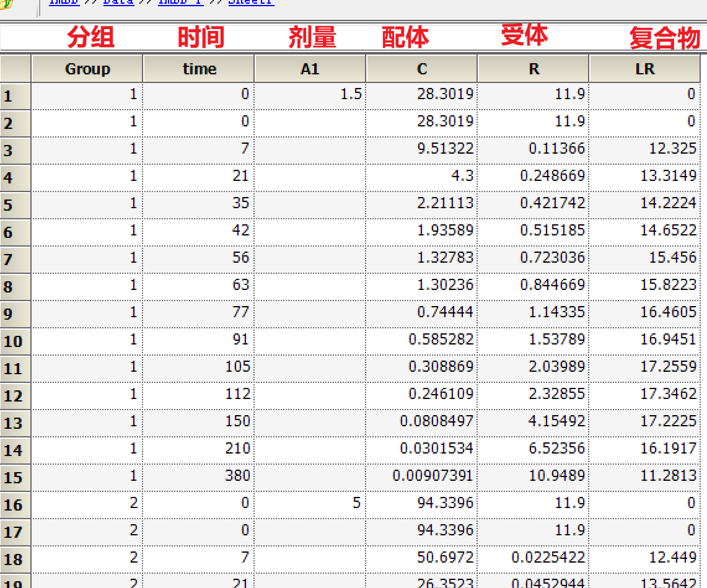This screenshot has width=707, height=588.
Task: Select the time column header
Action: (199, 69)
